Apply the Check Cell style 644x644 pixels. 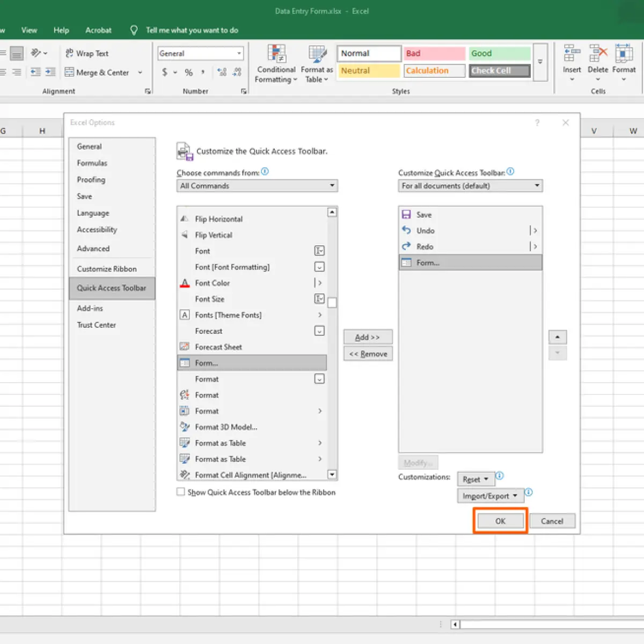[x=500, y=71]
